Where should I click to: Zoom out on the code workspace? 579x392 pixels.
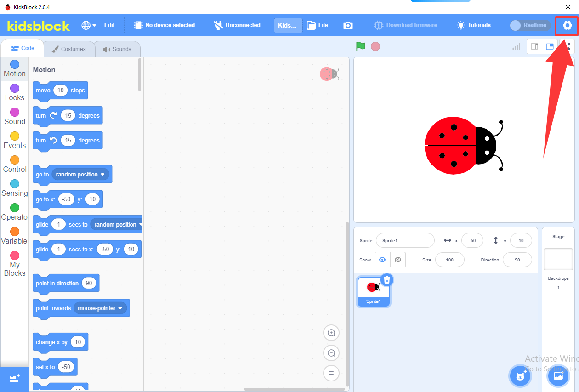pyautogui.click(x=331, y=353)
